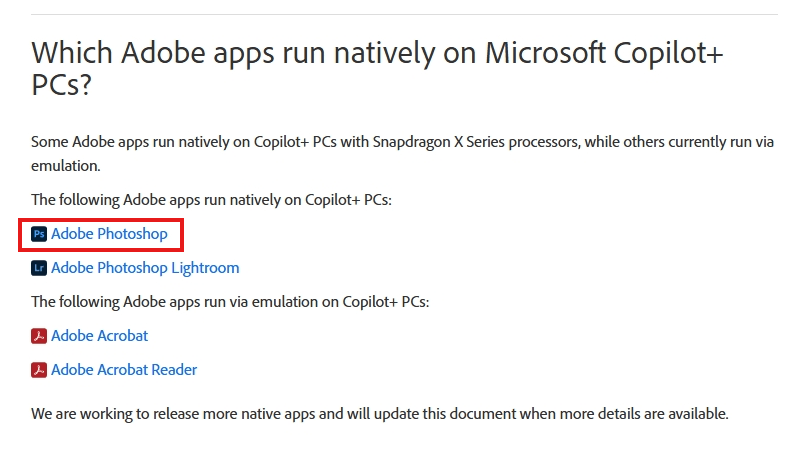Image resolution: width=796 pixels, height=453 pixels.
Task: Open the Adobe Photoshop Lightroom link
Action: pos(145,268)
